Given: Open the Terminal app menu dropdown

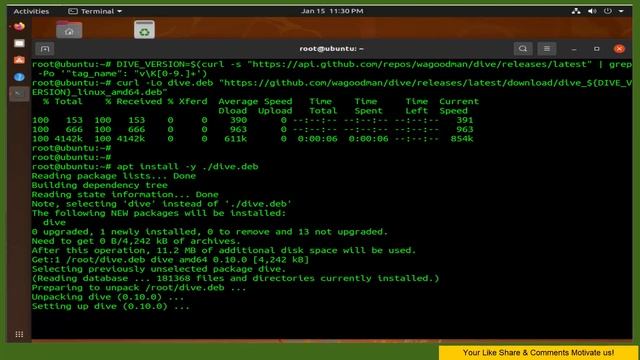Looking at the screenshot, I should 95,11.
